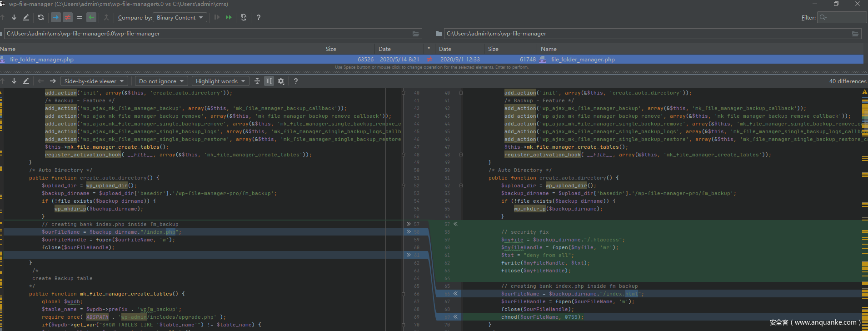Toggle the synchronize scrolling button in diff toolbar
The height and width of the screenshot is (331, 868).
coord(269,81)
